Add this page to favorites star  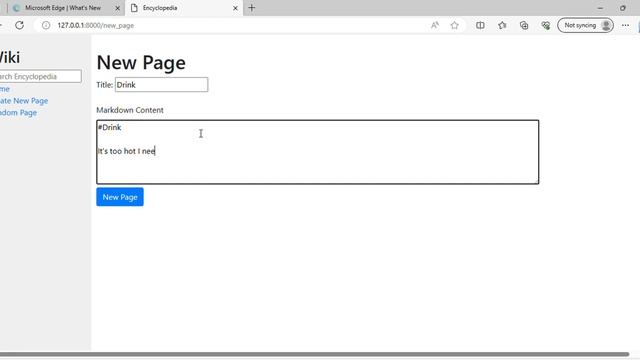click(x=454, y=25)
